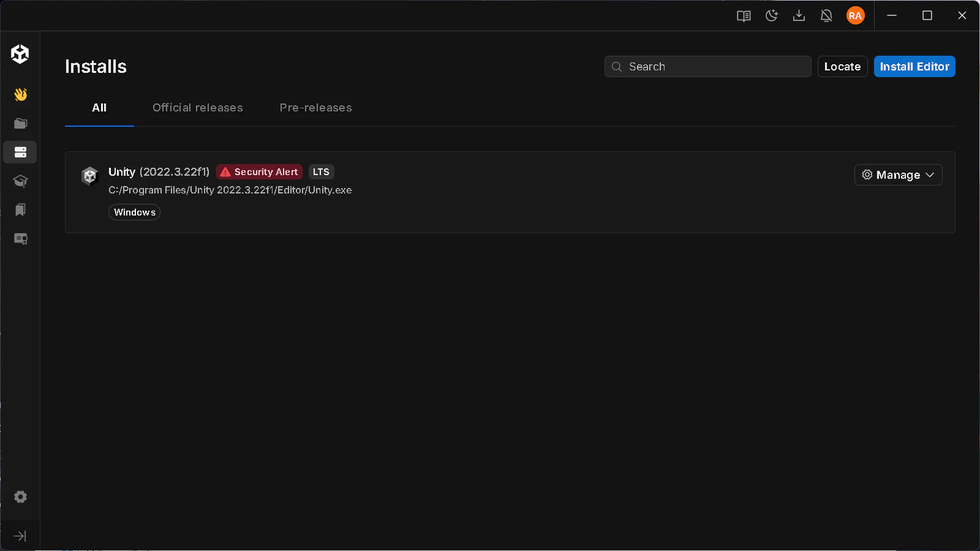980x551 pixels.
Task: Click the LTS badge
Action: click(x=321, y=172)
